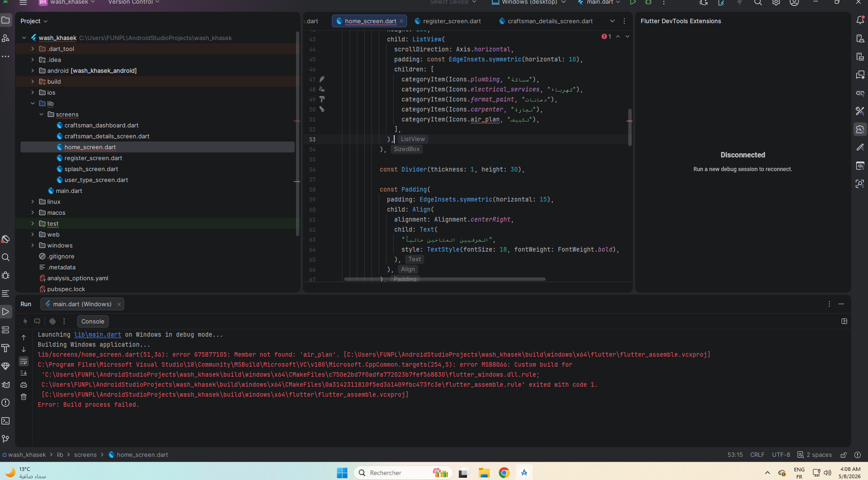Stop the running process in Run toolbar
Screen dimensions: 868x480
(x=52, y=321)
